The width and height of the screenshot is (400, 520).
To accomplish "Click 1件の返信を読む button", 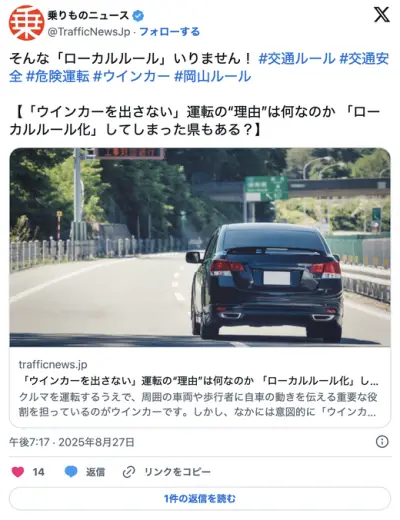I will click(x=200, y=499).
